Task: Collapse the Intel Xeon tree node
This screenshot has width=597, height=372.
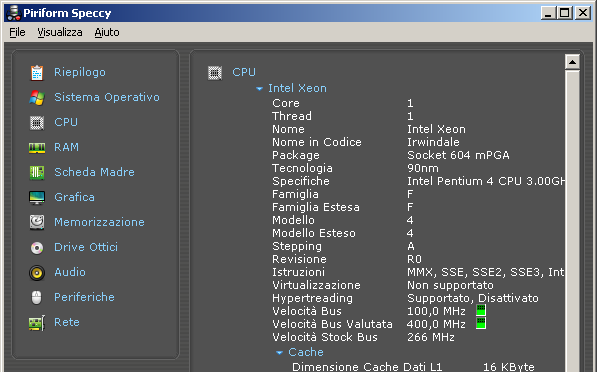Action: [x=259, y=89]
